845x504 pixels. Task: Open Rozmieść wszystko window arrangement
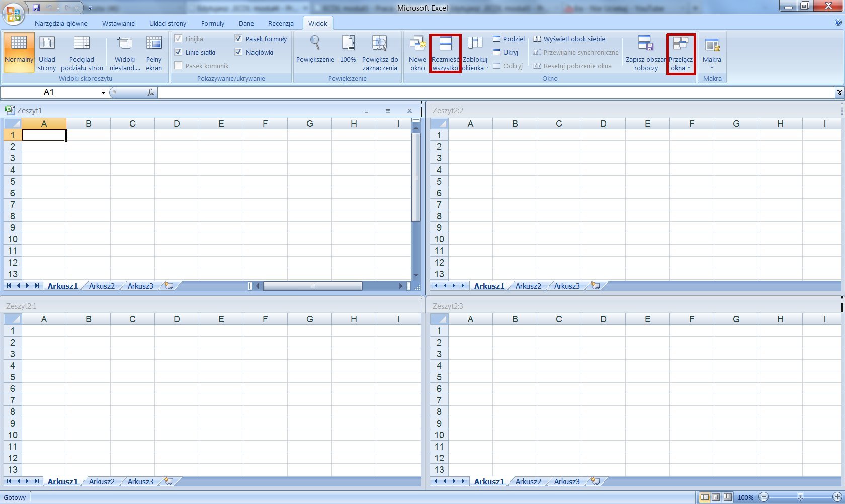[445, 53]
